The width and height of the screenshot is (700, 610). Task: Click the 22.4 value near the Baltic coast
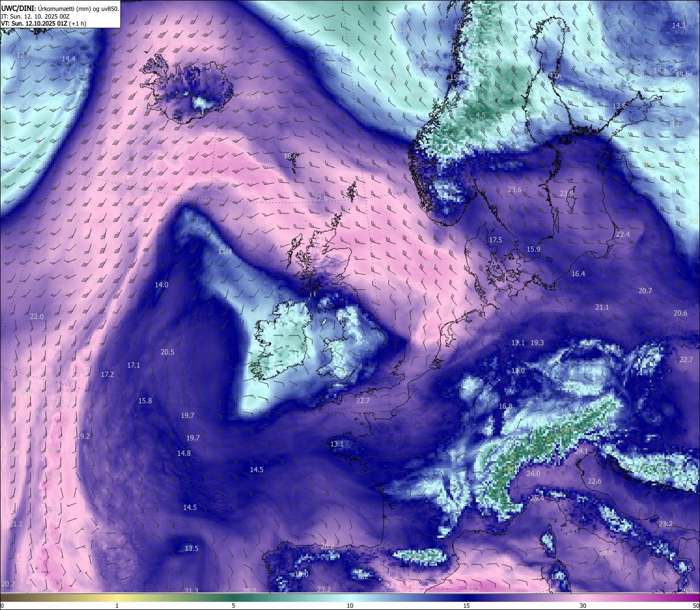(x=623, y=234)
